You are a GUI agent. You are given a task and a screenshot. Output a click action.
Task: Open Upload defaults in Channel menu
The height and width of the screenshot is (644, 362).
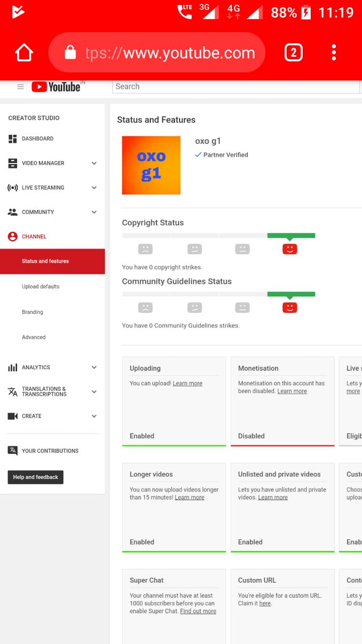pos(41,287)
